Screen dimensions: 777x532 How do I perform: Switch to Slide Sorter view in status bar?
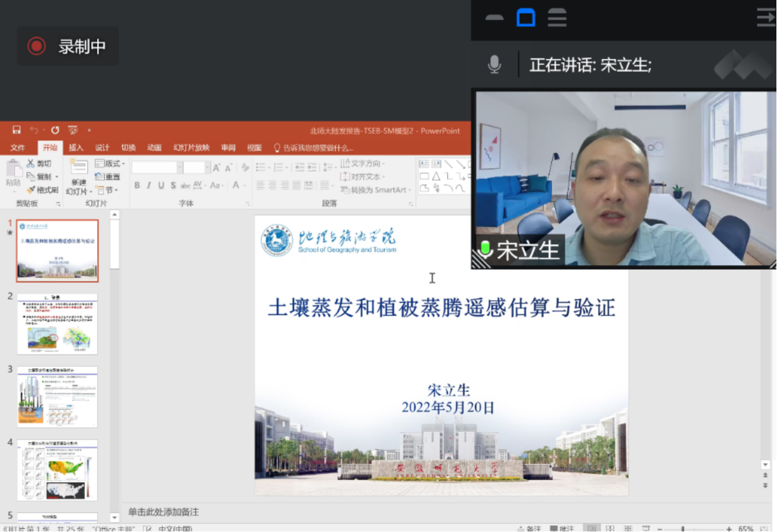tap(609, 528)
